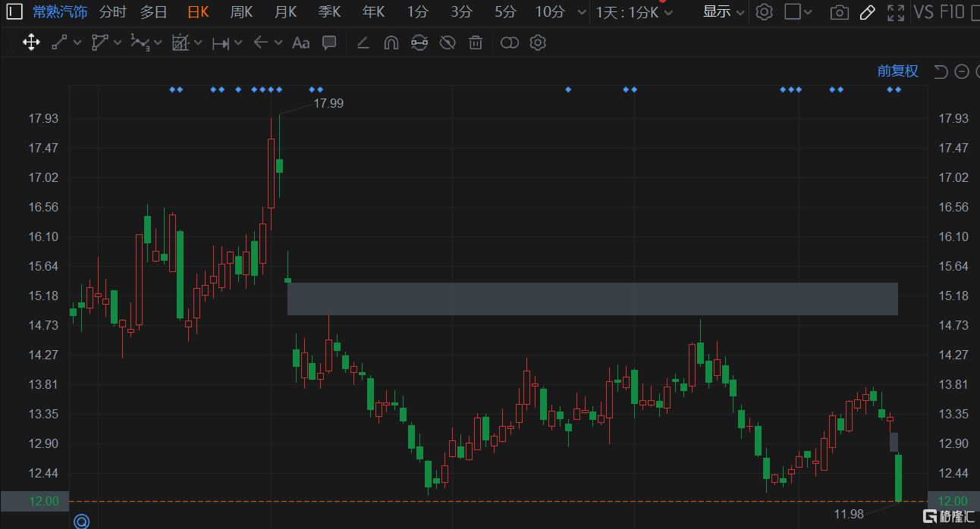Viewport: 980px width, 529px height.
Task: Toggle the left sidebar panel icon
Action: coord(15,11)
